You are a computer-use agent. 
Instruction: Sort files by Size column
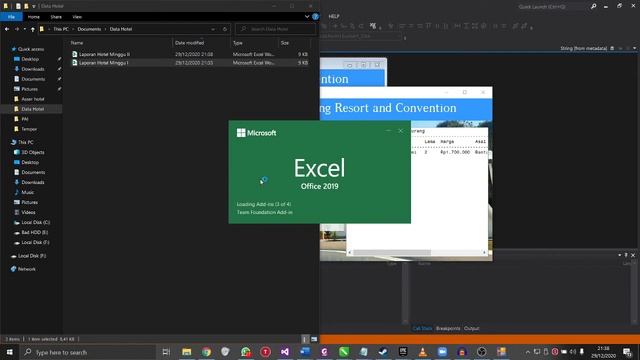[x=284, y=42]
